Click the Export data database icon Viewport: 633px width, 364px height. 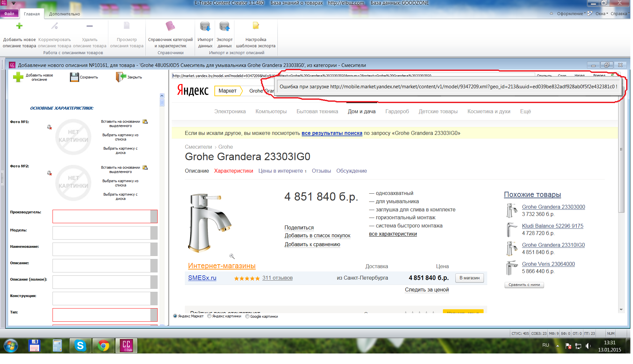[x=225, y=26]
